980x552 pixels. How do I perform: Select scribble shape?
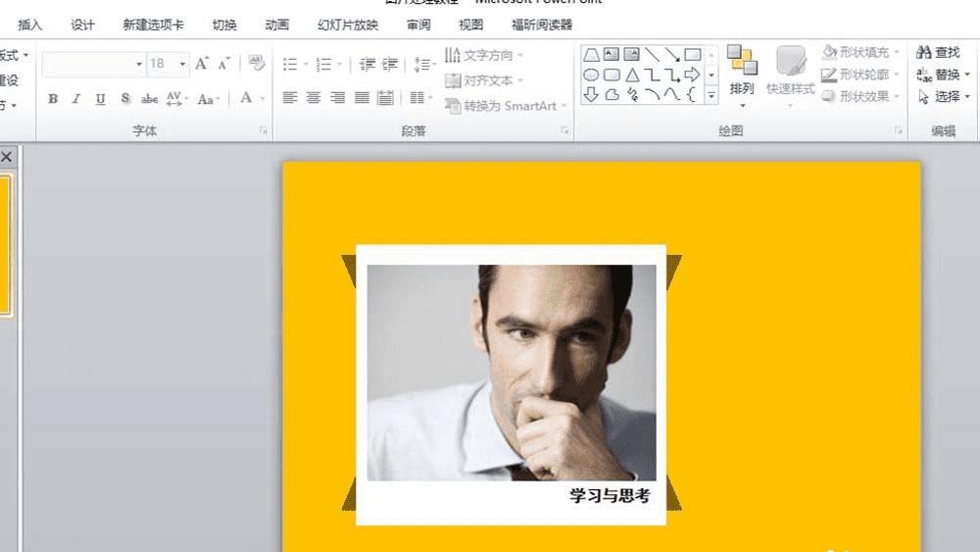click(x=632, y=94)
